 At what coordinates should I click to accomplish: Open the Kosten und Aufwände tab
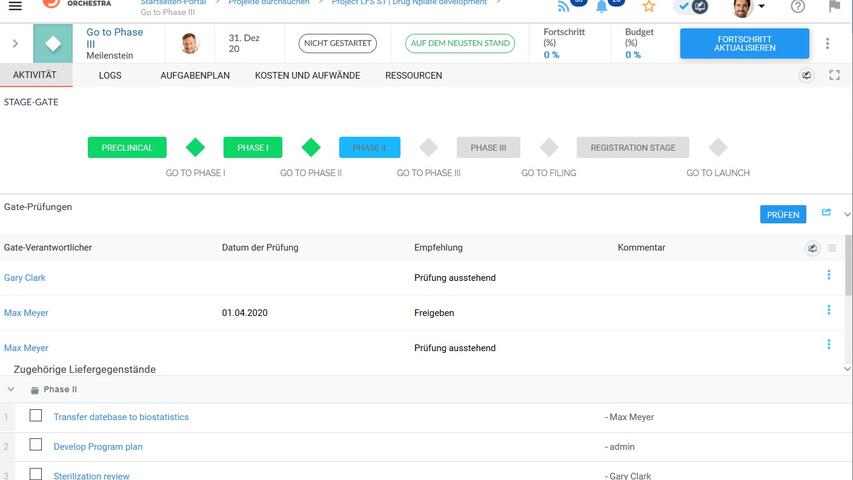[308, 75]
